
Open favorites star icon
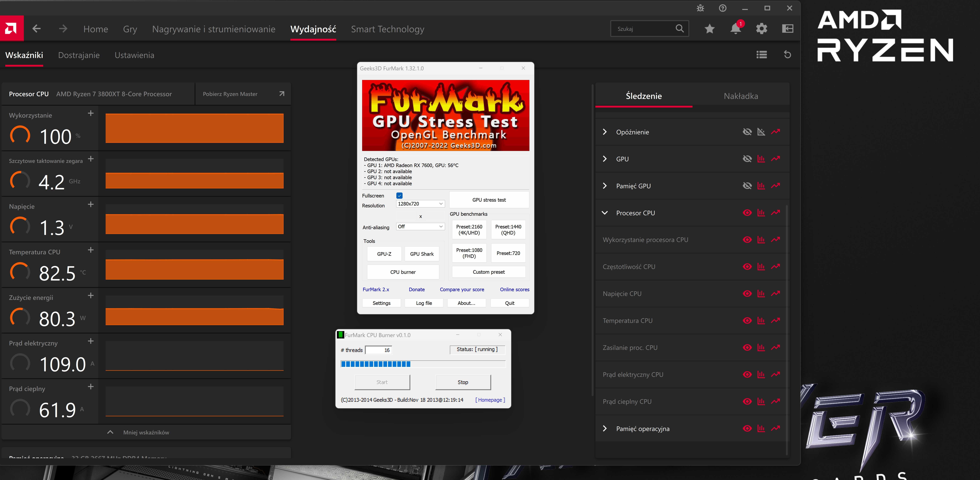[710, 29]
